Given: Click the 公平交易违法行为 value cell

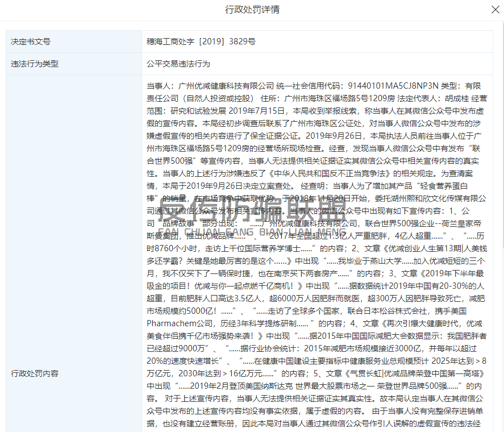Looking at the screenshot, I should pyautogui.click(x=178, y=64).
